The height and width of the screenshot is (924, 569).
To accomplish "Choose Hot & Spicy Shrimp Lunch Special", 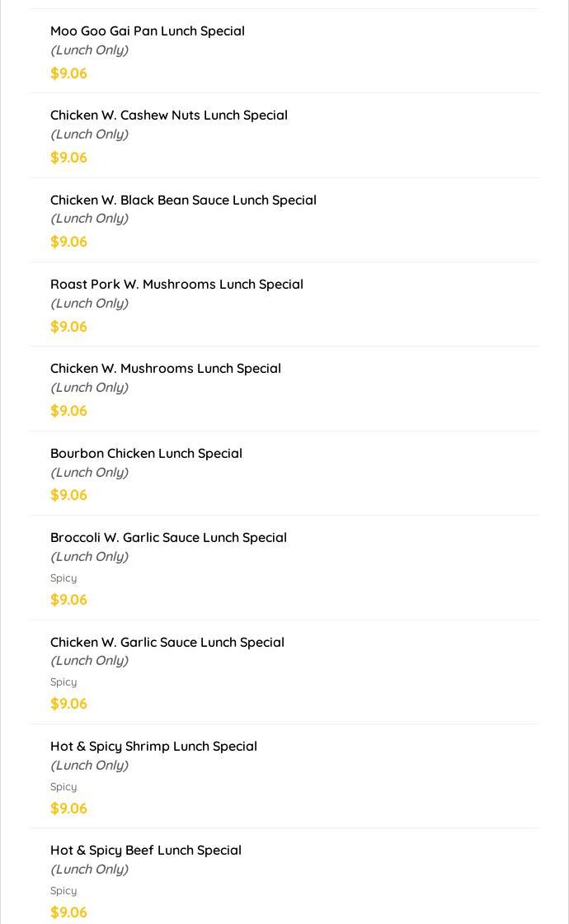I will (x=284, y=776).
